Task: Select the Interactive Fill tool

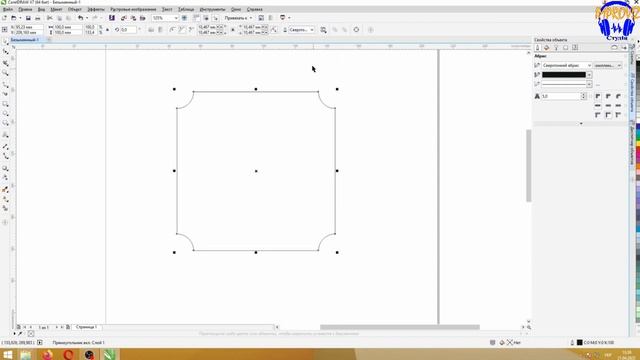Action: pos(5,199)
